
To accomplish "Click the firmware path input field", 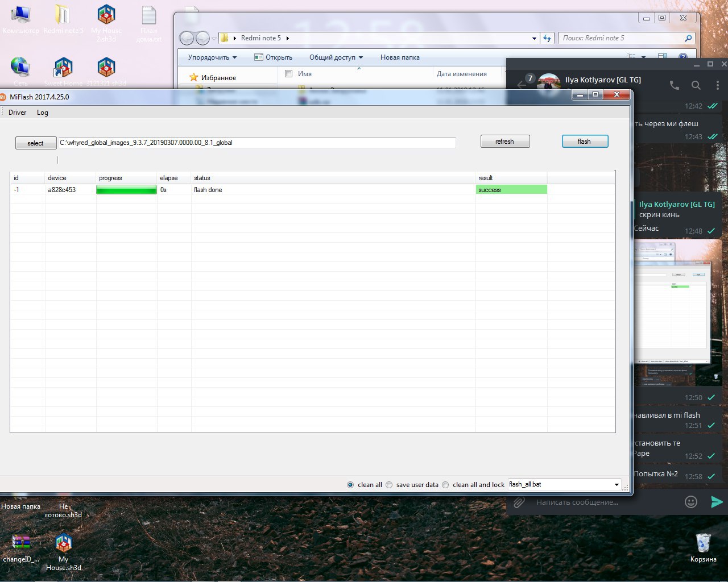I will pyautogui.click(x=257, y=143).
